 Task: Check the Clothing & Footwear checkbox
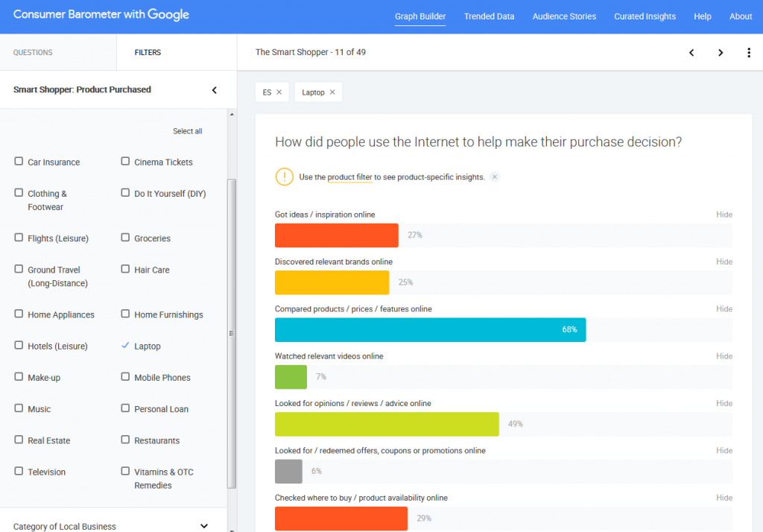19,193
